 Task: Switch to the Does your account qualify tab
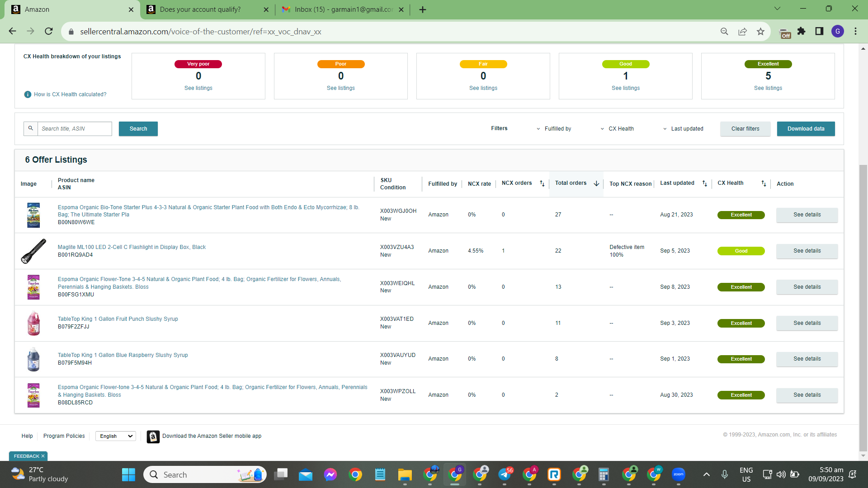tap(208, 9)
